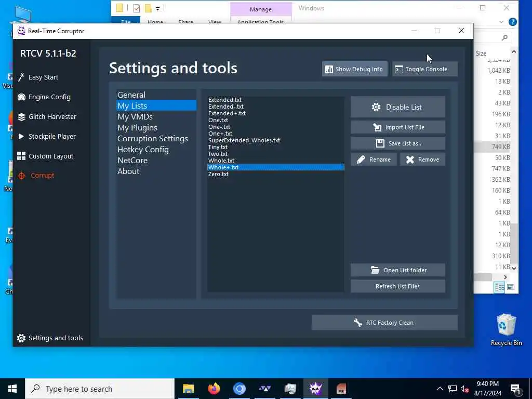Click the RTCV taskbar icon
Viewport: 532px width, 399px height.
(x=315, y=389)
